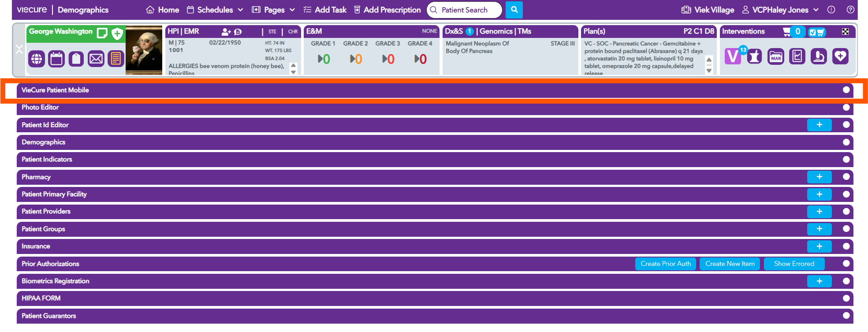Expand the Patient Primary Facility section header

point(435,194)
